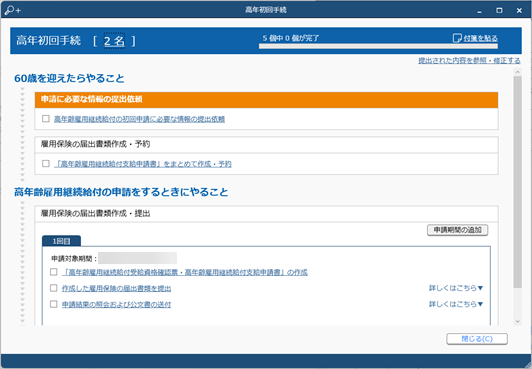Check 高年齢雇用継続給付受給資格確認票の作成 checkbox
The height and width of the screenshot is (369, 532).
point(54,272)
